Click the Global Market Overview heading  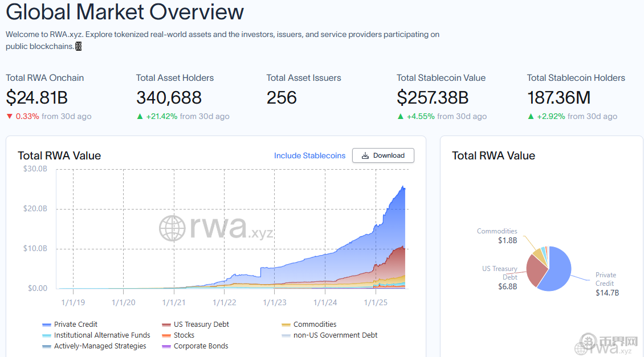(125, 12)
